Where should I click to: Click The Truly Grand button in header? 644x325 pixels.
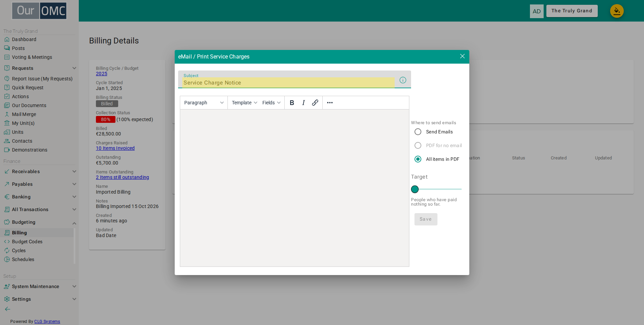pyautogui.click(x=572, y=11)
